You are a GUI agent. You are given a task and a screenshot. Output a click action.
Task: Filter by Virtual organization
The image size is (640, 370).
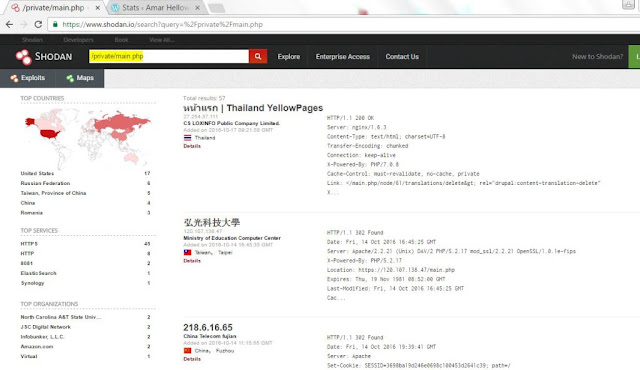pyautogui.click(x=29, y=356)
